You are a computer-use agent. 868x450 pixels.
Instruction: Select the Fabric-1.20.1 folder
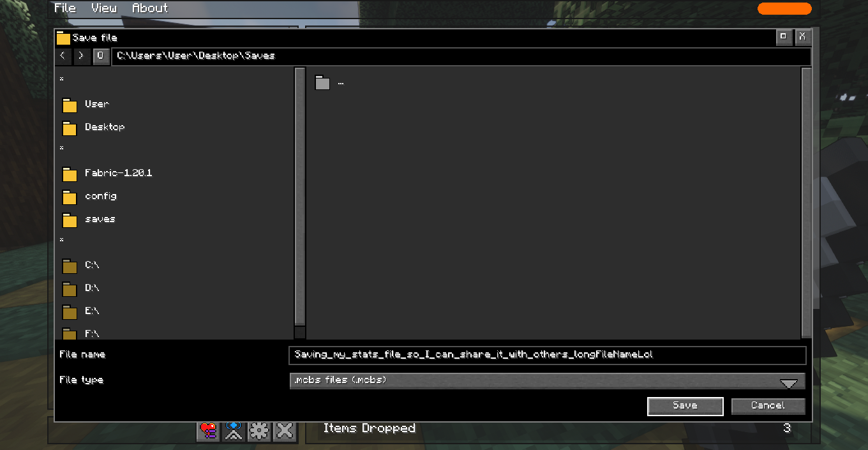pos(118,173)
